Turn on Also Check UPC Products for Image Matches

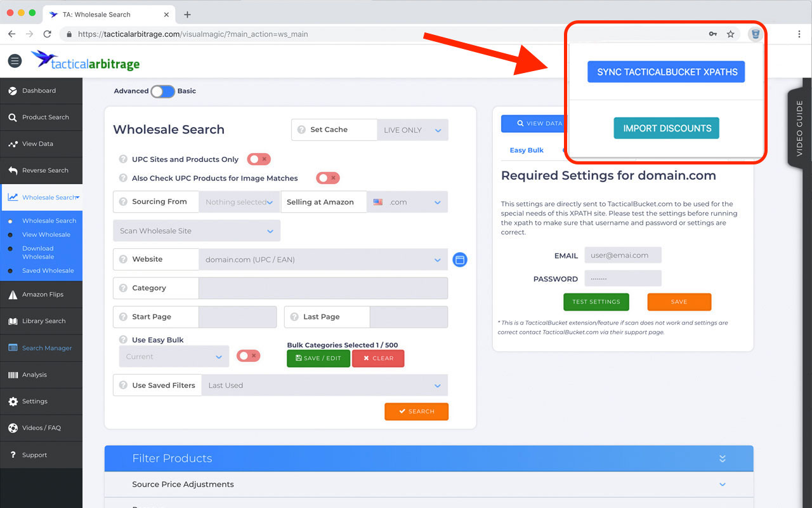click(x=327, y=178)
